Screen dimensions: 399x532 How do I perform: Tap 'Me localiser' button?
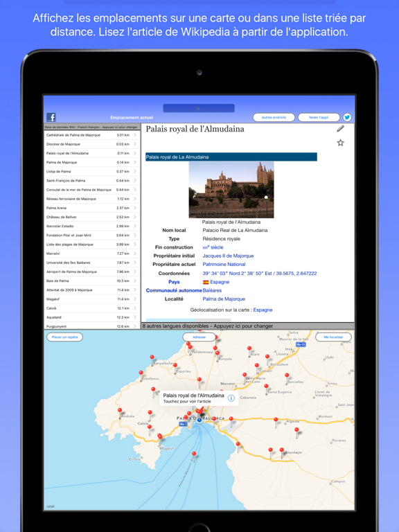pyautogui.click(x=333, y=337)
